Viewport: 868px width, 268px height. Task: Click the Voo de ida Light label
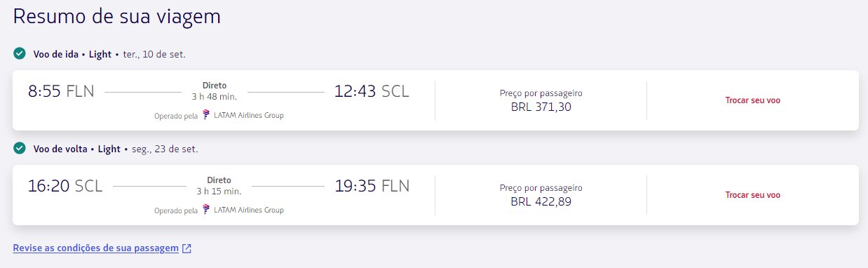click(72, 54)
